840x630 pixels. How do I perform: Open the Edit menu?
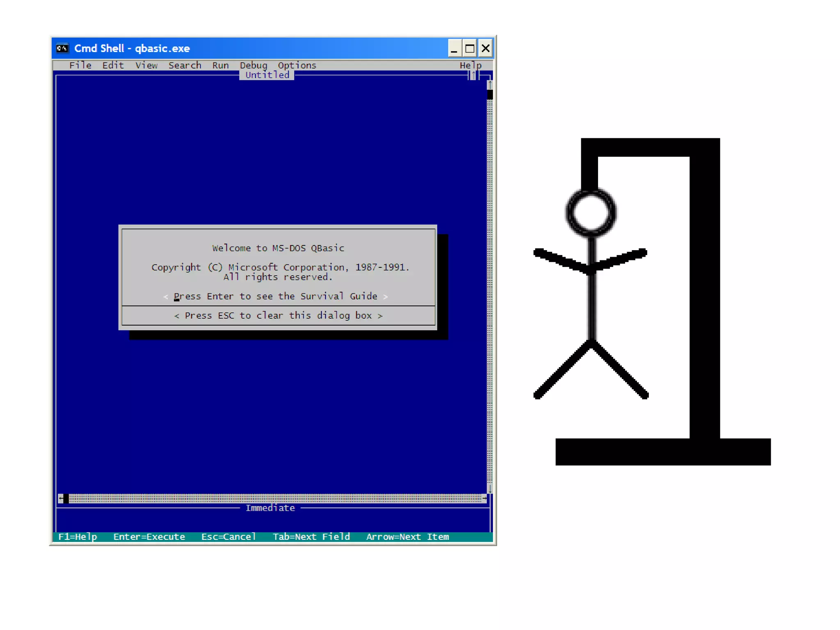point(113,66)
